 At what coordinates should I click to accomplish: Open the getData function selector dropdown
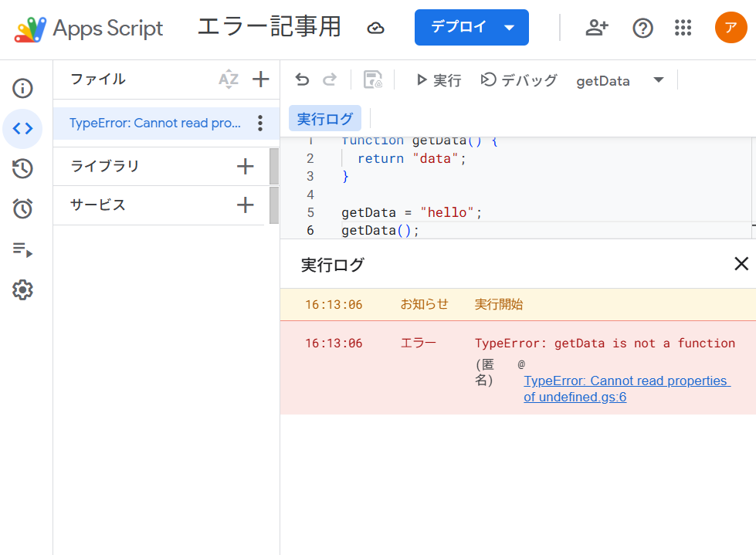pyautogui.click(x=657, y=80)
